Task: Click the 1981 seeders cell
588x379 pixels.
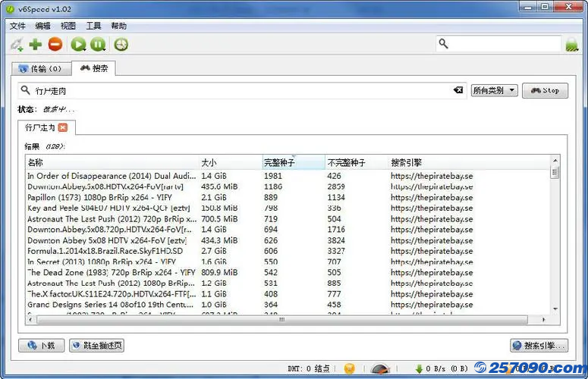Action: pos(272,176)
